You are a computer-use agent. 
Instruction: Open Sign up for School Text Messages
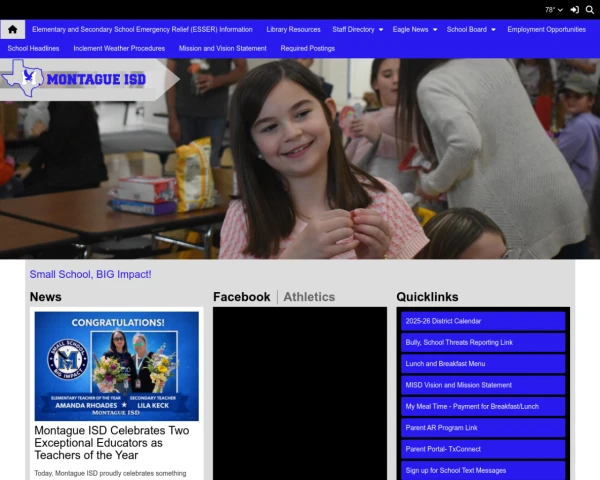click(x=483, y=470)
